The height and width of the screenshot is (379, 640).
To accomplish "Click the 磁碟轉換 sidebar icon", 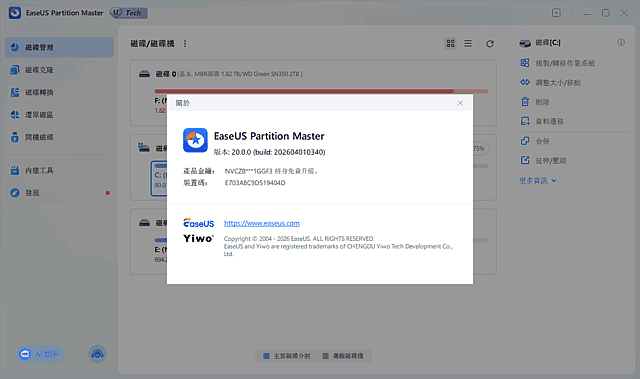I will pos(15,92).
